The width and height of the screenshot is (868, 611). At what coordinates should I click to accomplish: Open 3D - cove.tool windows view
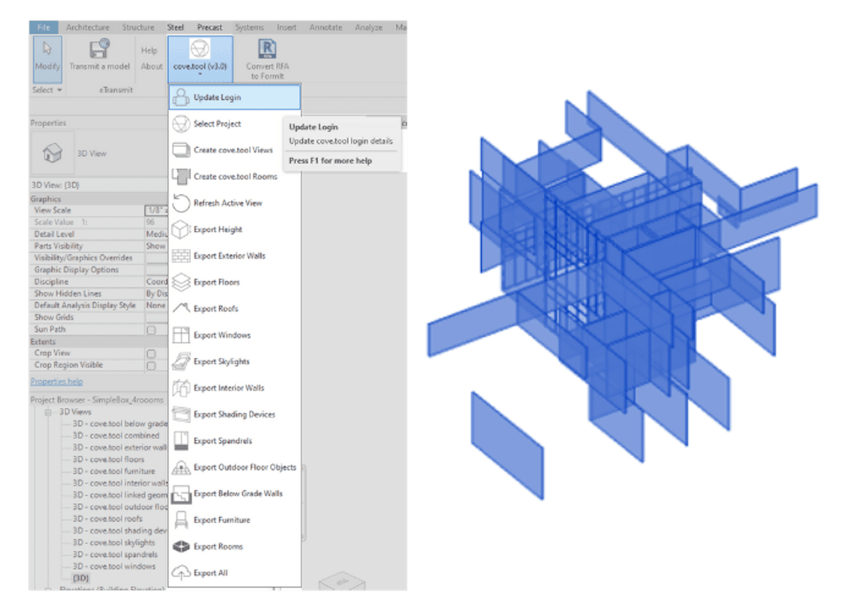(x=114, y=566)
